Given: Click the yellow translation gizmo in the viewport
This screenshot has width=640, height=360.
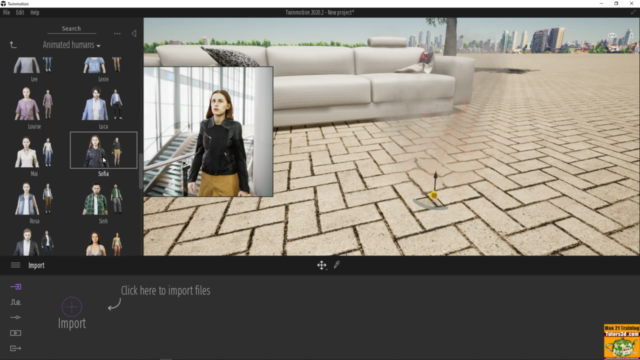Looking at the screenshot, I should point(433,196).
